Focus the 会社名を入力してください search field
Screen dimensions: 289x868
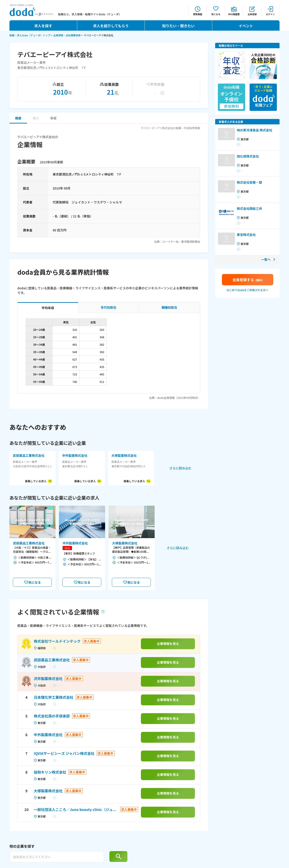pos(56,857)
